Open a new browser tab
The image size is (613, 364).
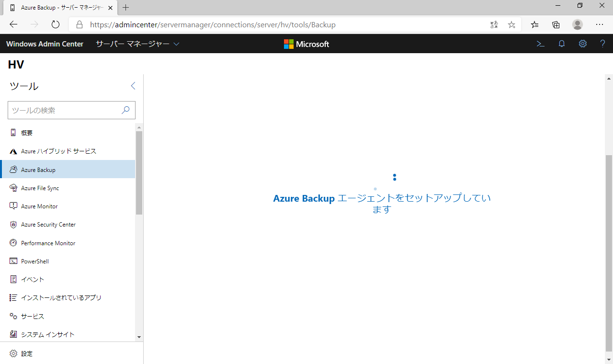(126, 8)
